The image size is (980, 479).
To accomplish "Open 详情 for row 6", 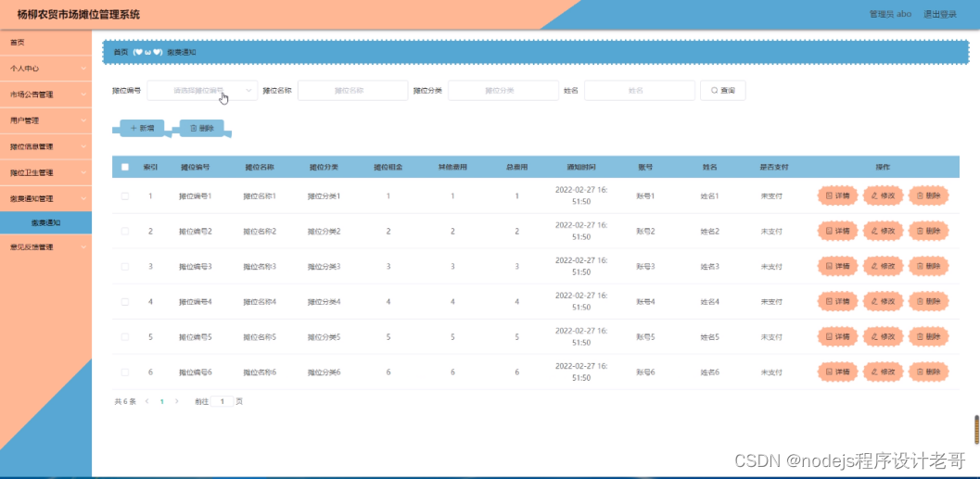I will coord(838,372).
